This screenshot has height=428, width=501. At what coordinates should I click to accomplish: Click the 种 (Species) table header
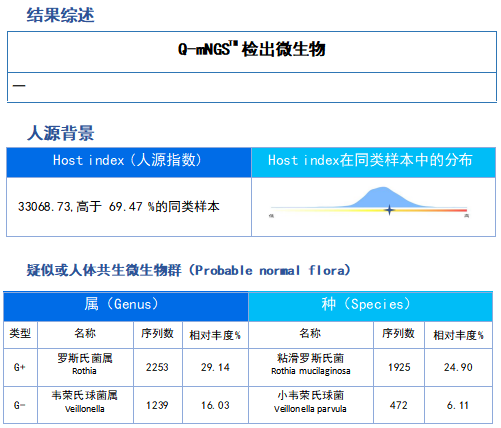(x=370, y=306)
